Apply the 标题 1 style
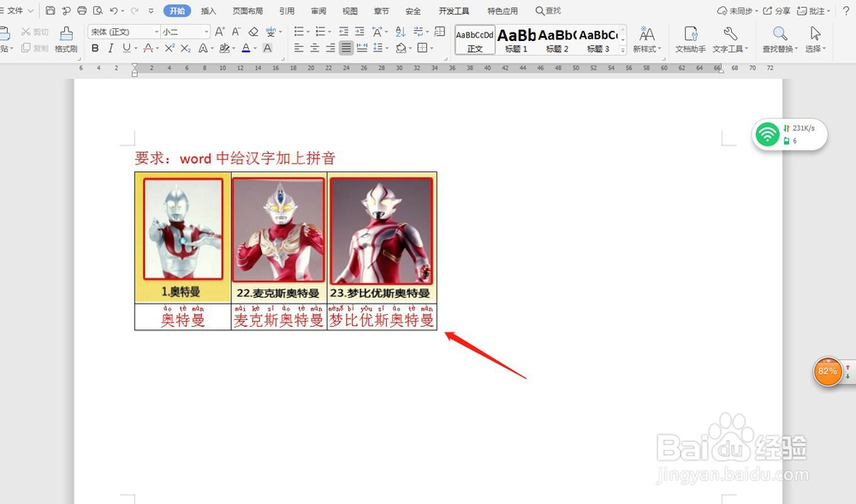 pos(516,40)
